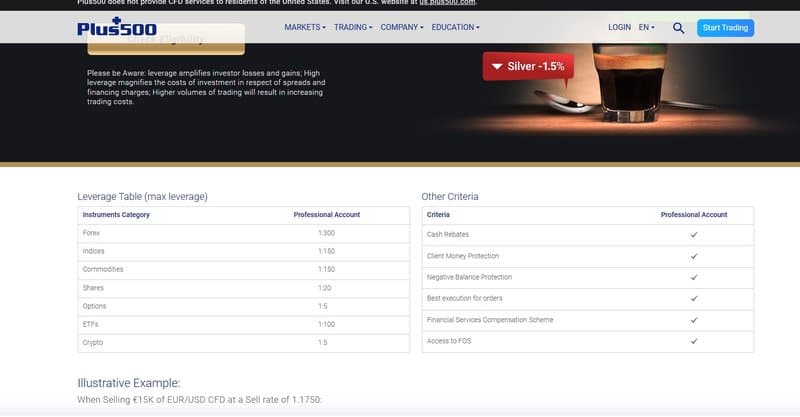Image resolution: width=800 pixels, height=417 pixels.
Task: Click the Client Money Protection checkmark
Action: pos(693,255)
